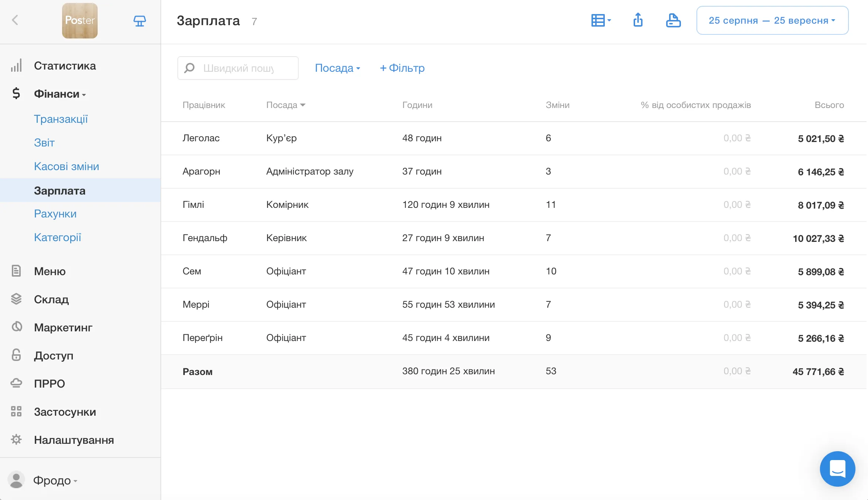The width and height of the screenshot is (868, 500).
Task: Open the support chat bubble
Action: [x=837, y=469]
